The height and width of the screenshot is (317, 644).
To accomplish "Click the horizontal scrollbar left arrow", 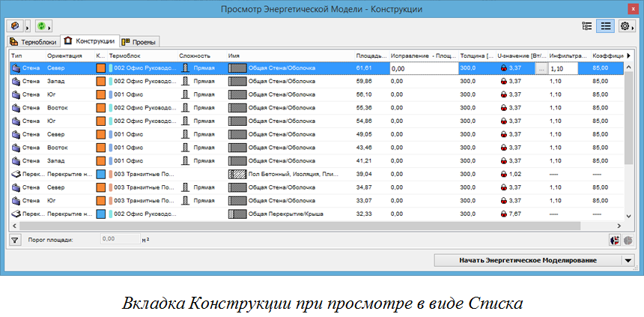I will click(x=14, y=226).
